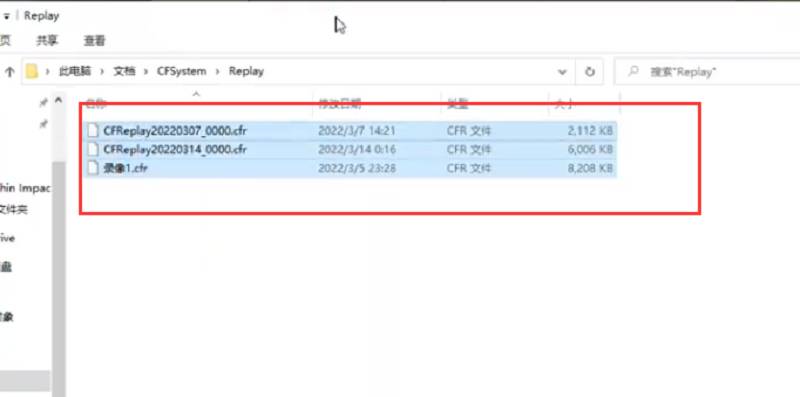Click the navigation pane scrollbar thumb
This screenshot has height=397, width=800.
point(59,278)
